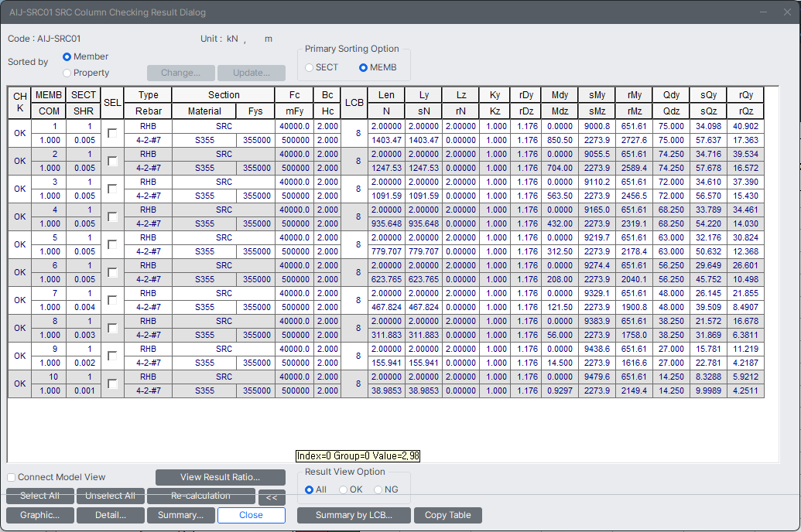Open Detail report button
801x532 pixels.
[111, 515]
